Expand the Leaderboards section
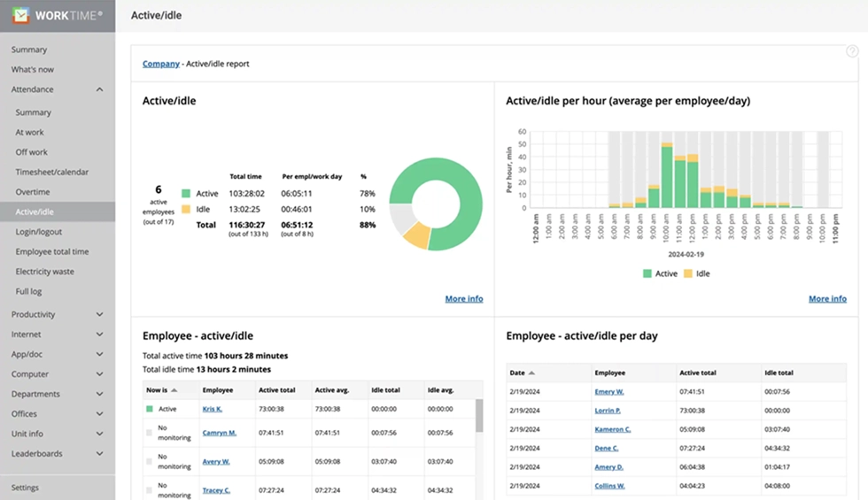 pyautogui.click(x=99, y=454)
